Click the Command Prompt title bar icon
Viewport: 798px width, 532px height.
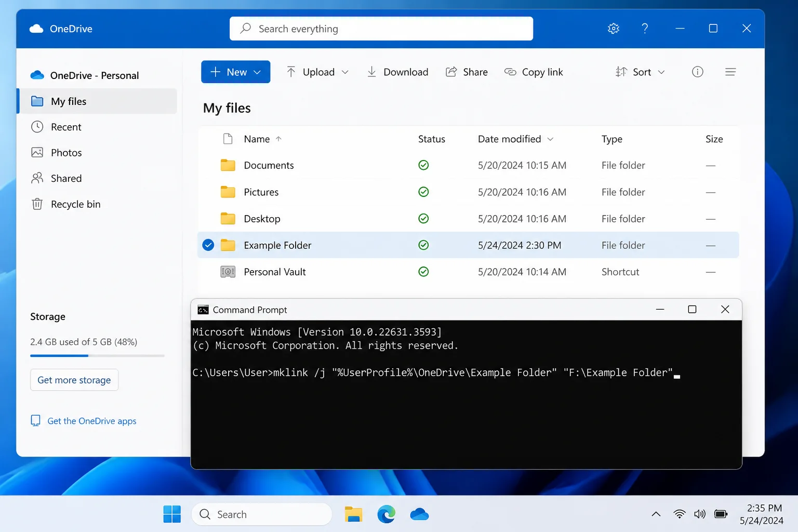(x=203, y=310)
